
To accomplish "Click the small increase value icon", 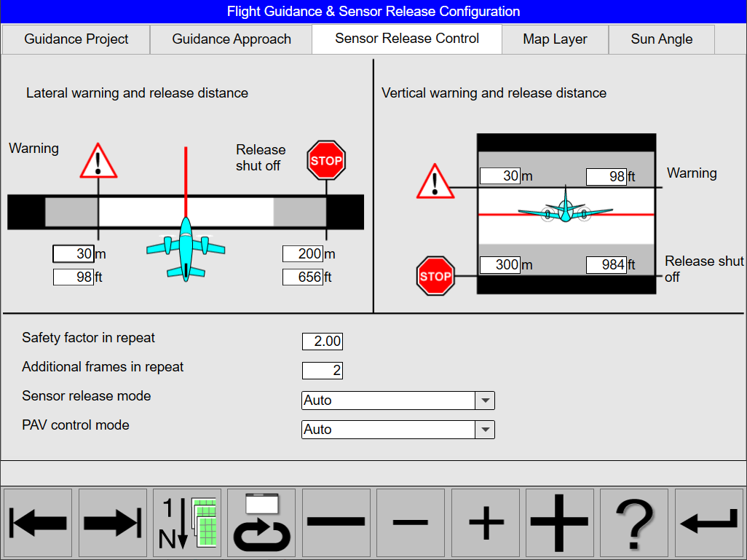I will tap(486, 523).
